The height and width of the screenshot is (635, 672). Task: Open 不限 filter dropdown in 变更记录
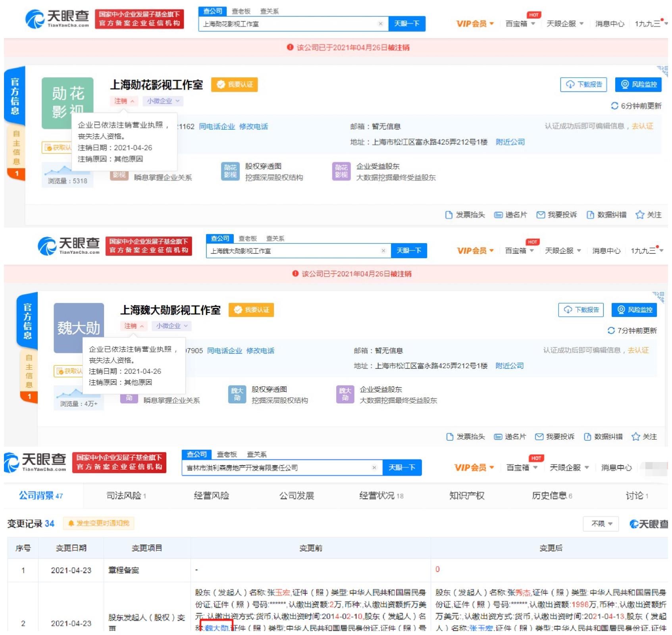[x=601, y=524]
